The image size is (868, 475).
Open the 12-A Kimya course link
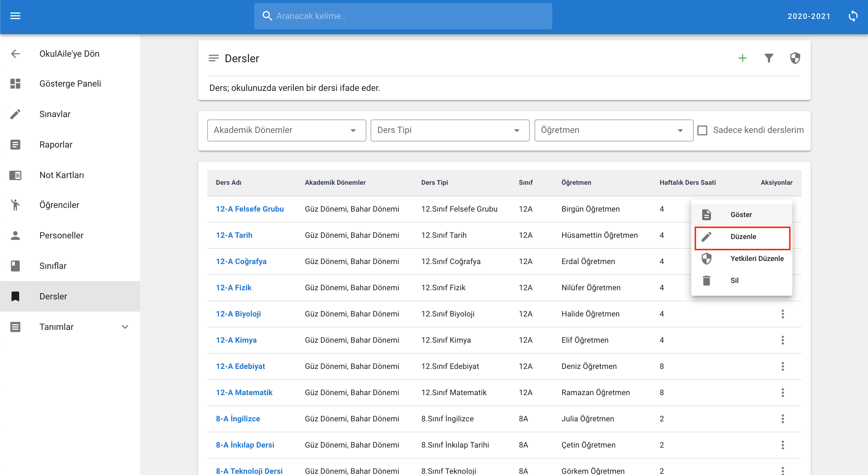(236, 340)
